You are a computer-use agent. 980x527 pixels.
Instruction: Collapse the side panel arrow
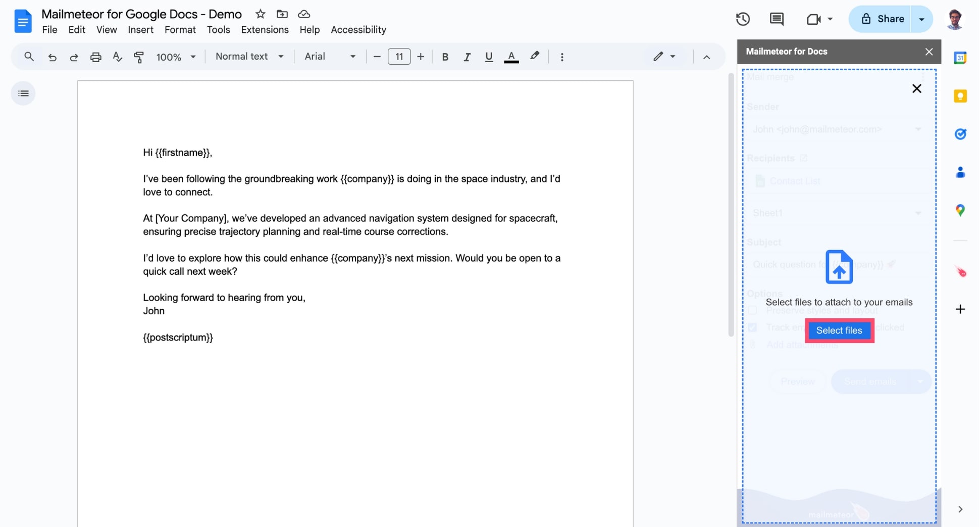pyautogui.click(x=960, y=509)
